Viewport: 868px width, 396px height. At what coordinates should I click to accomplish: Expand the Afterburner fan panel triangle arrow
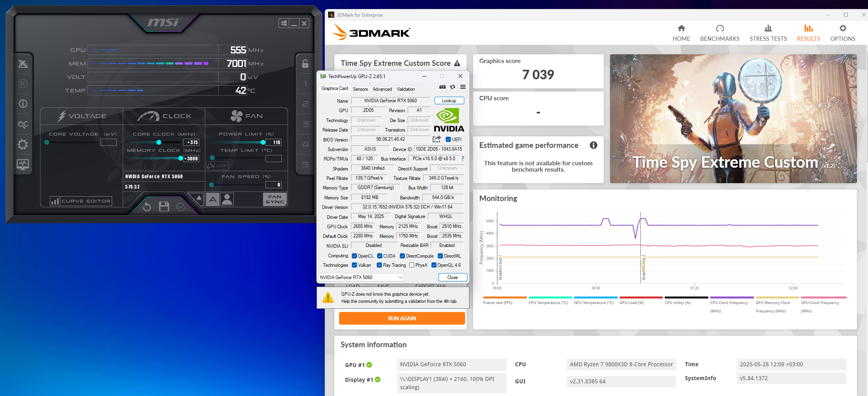[x=199, y=198]
